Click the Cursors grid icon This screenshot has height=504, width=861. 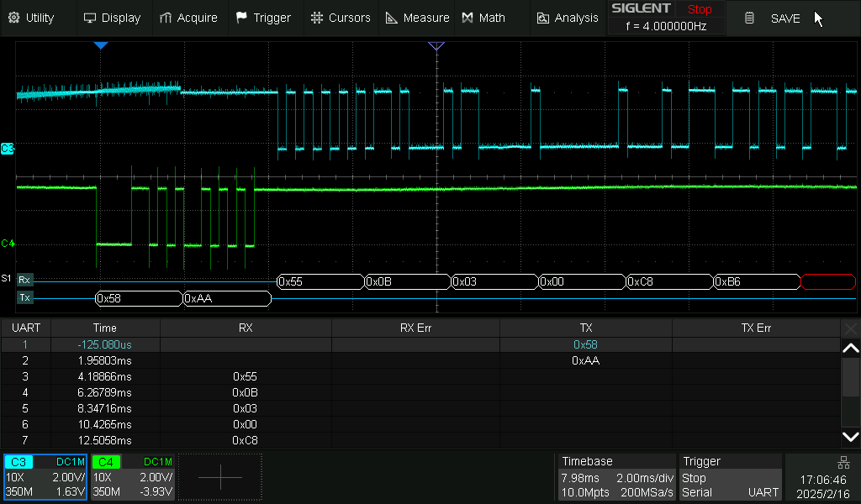coord(316,18)
